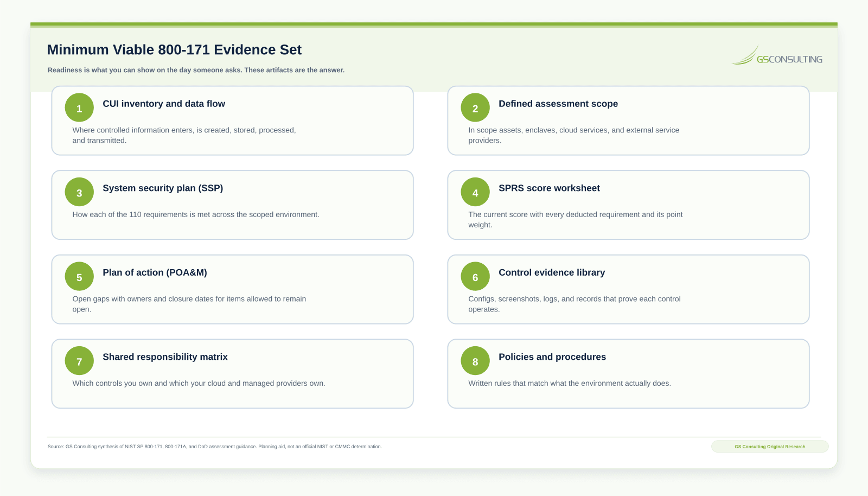Click the 'Defined assessment scope' heading
The height and width of the screenshot is (496, 868).
click(558, 104)
